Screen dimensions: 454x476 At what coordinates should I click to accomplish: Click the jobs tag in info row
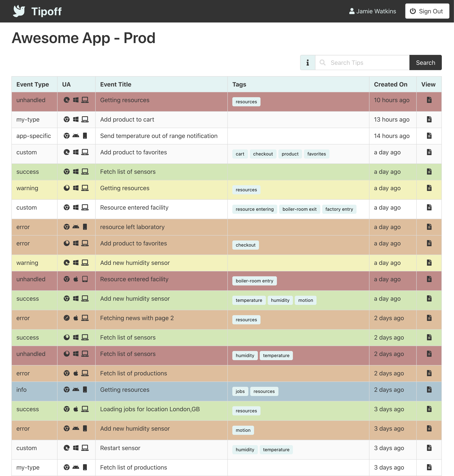240,392
